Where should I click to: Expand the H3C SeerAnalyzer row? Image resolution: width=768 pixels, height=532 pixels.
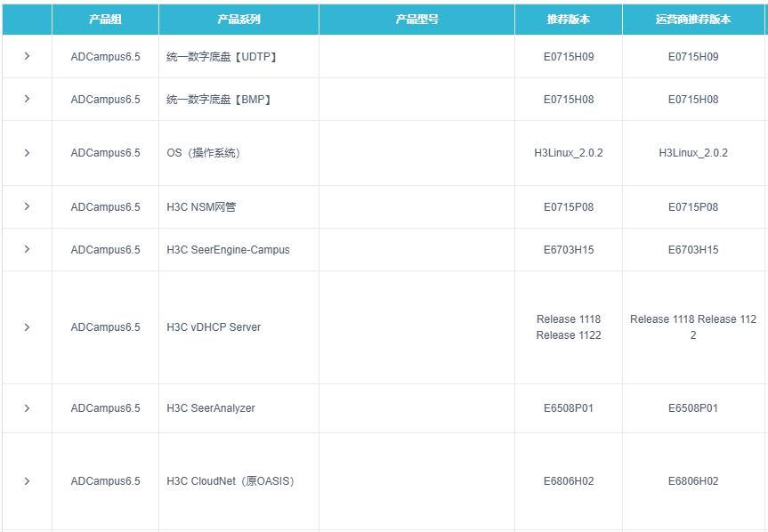click(x=27, y=408)
